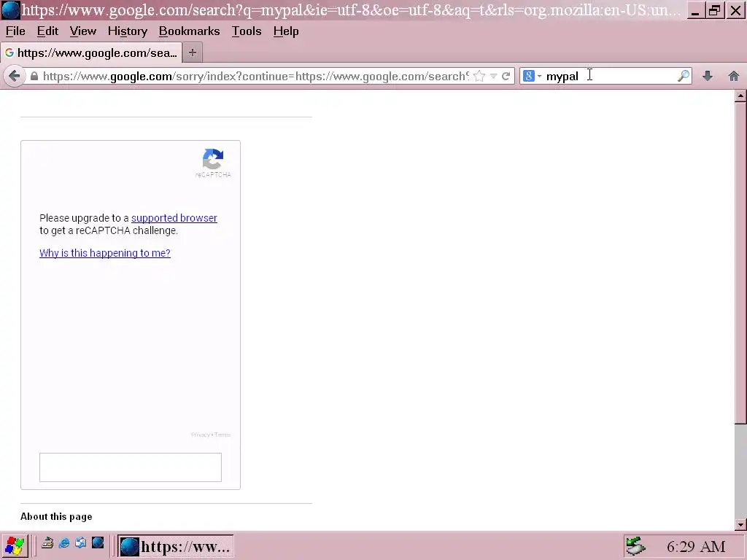This screenshot has height=560, width=747.
Task: Click the vertical scrollbar thumb
Action: point(740,262)
